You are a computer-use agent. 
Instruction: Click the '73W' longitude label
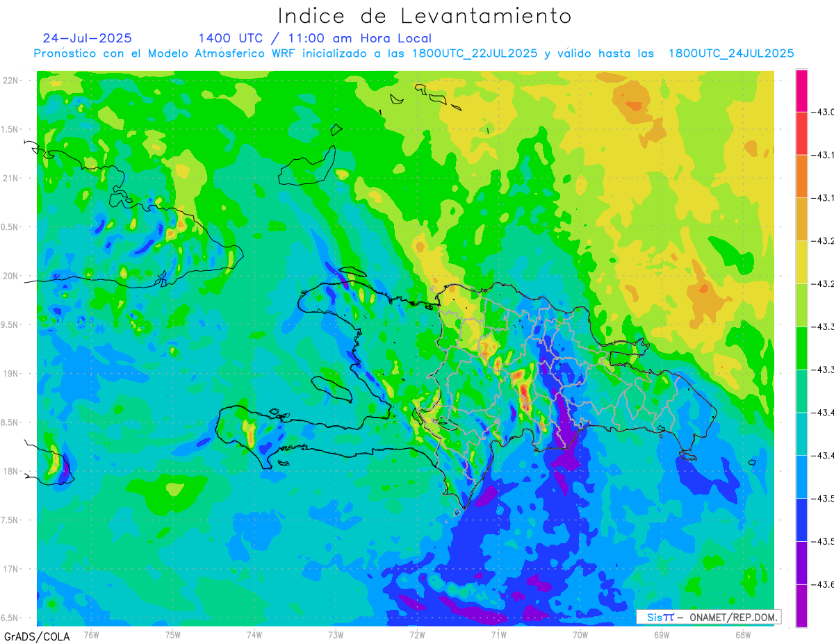coord(336,634)
